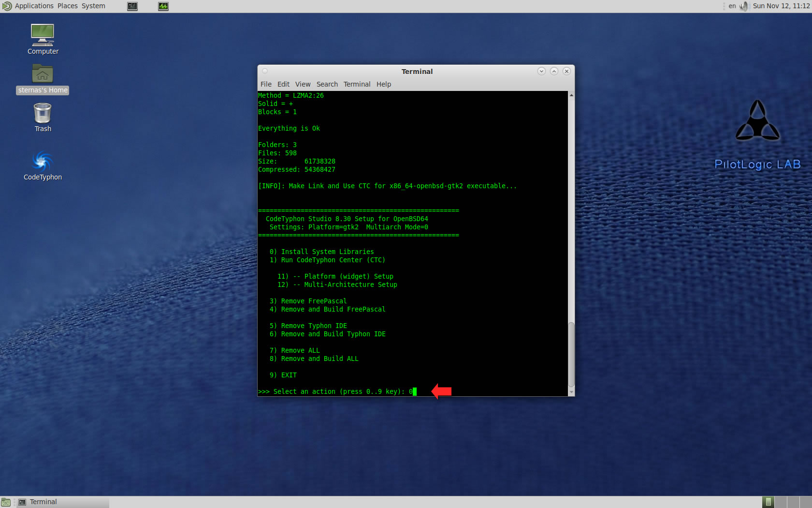Image resolution: width=812 pixels, height=508 pixels.
Task: Click the terminal vertical scrollbar thumb
Action: (x=571, y=355)
